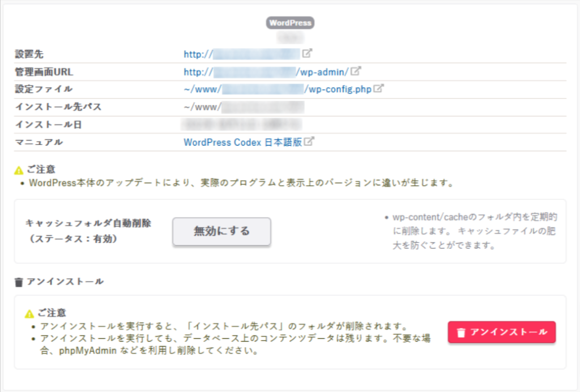The height and width of the screenshot is (392, 580).
Task: Click the red アンインストール button
Action: pos(502,332)
